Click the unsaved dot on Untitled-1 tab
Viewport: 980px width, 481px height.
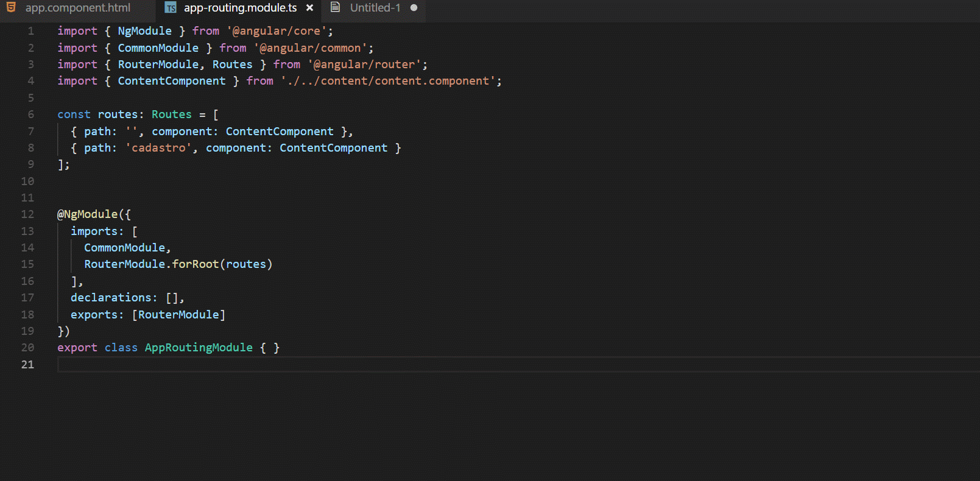(414, 8)
